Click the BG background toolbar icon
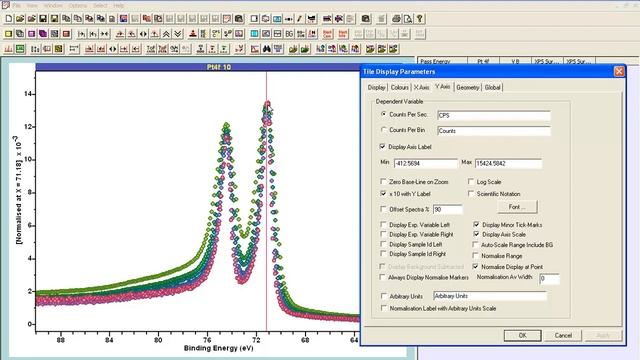Image resolution: width=640 pixels, height=360 pixels. click(289, 34)
